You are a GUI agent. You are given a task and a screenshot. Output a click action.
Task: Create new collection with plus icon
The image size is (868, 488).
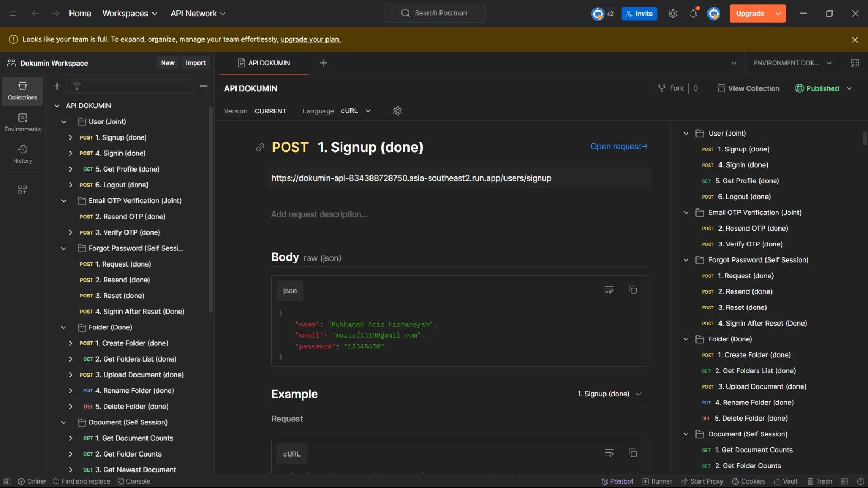click(x=56, y=86)
